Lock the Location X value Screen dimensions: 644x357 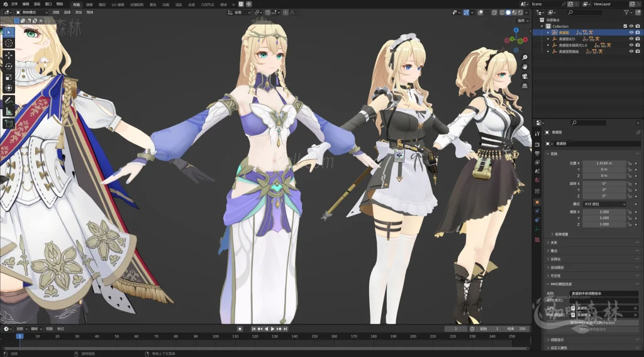(629, 163)
